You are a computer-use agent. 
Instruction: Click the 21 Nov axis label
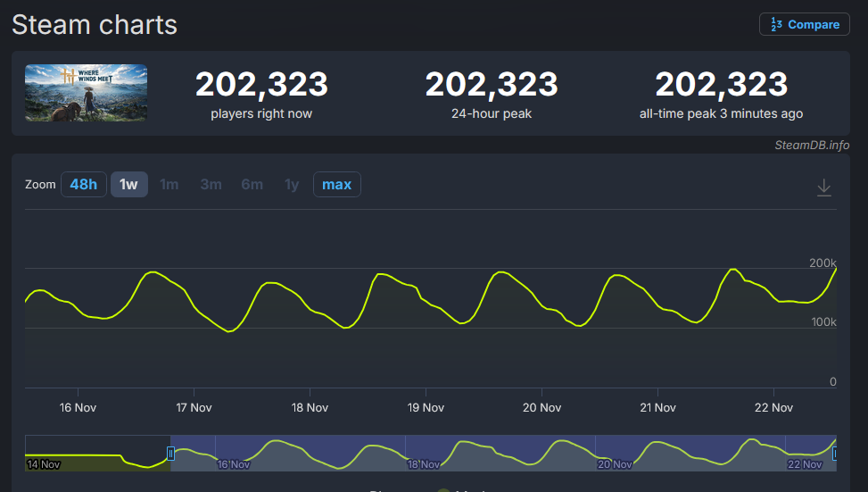pos(657,408)
